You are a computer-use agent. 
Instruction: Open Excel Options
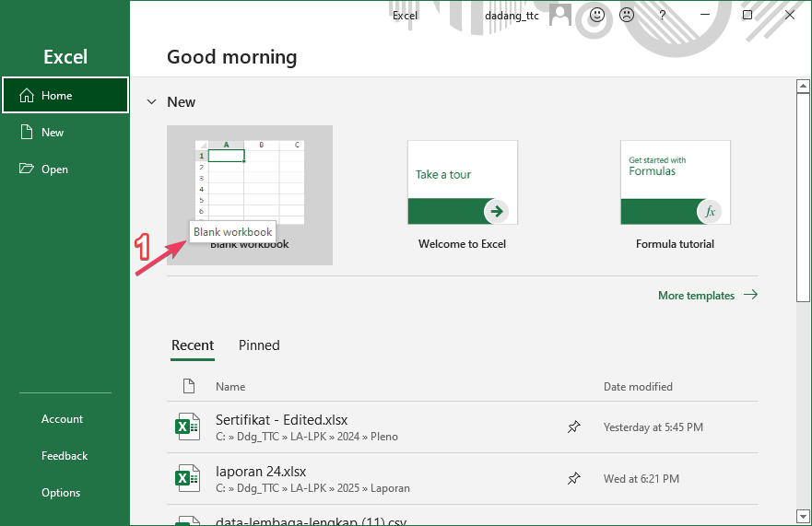(61, 493)
